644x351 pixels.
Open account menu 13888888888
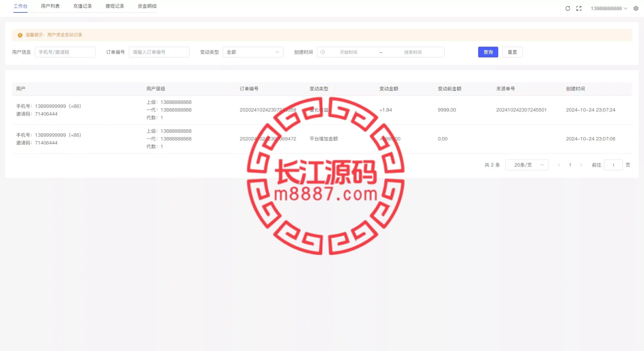(609, 8)
